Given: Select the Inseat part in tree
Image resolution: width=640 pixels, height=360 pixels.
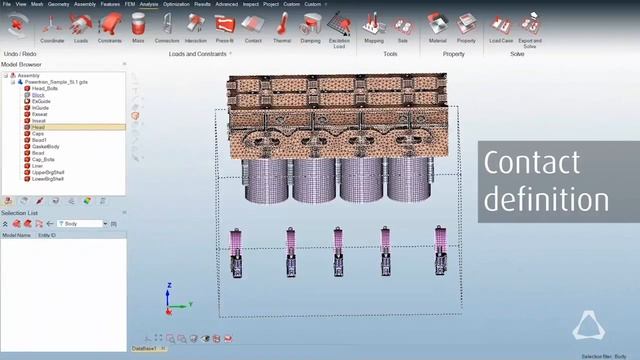Looking at the screenshot, I should click(39, 120).
